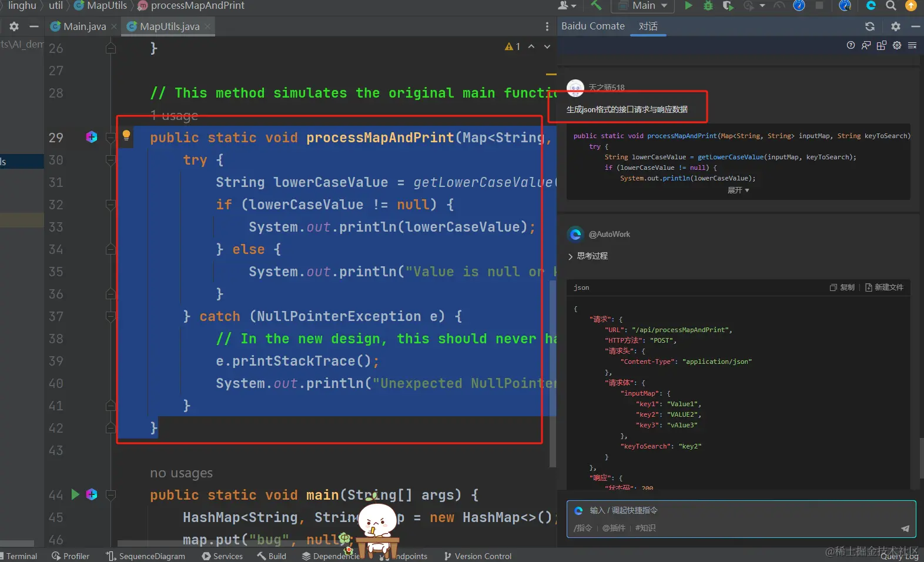This screenshot has width=924, height=562.
Task: Select the 对话 tab in Baidu Comate
Action: 648,26
